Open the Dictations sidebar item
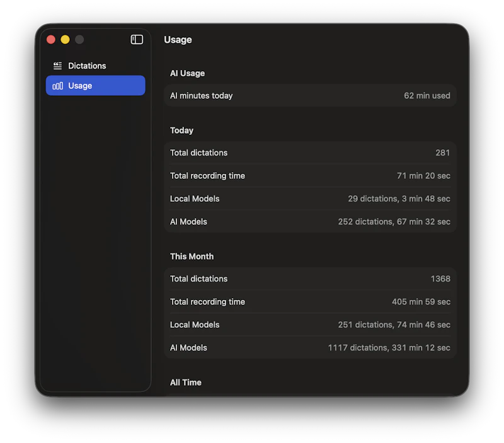This screenshot has width=504, height=443. point(96,66)
